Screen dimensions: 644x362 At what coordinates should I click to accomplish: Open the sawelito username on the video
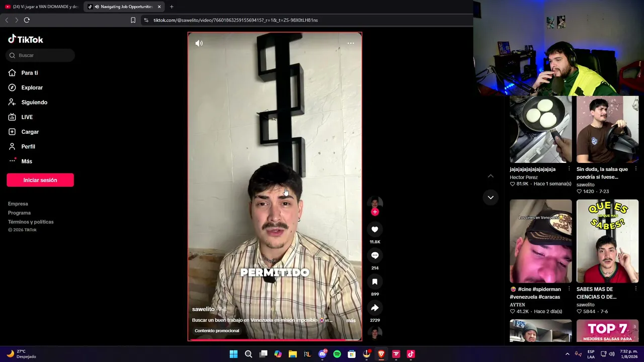click(x=203, y=309)
